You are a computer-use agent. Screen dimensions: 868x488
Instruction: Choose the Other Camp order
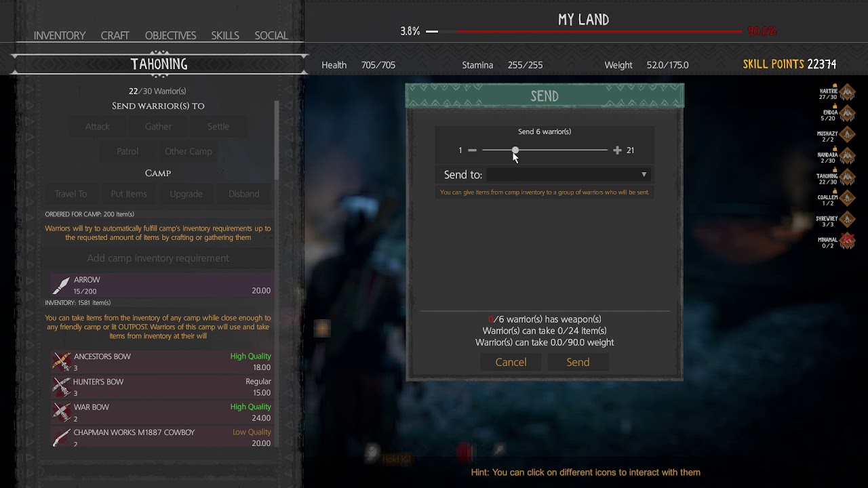(189, 151)
